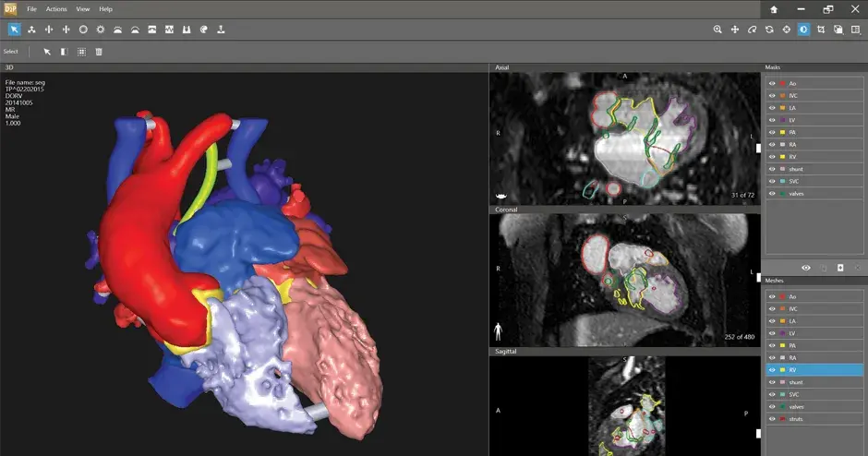868x456 pixels.
Task: Select the arrow pointer tool in main toolbar
Action: [x=14, y=30]
